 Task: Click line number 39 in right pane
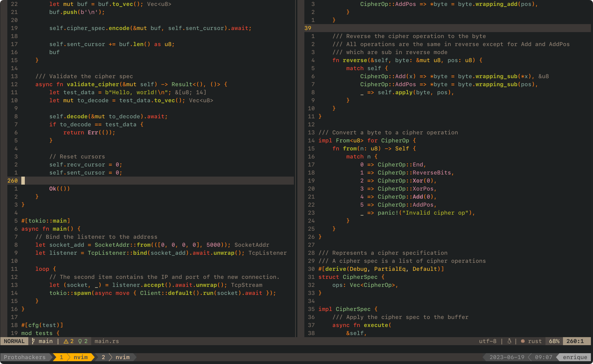tap(308, 28)
